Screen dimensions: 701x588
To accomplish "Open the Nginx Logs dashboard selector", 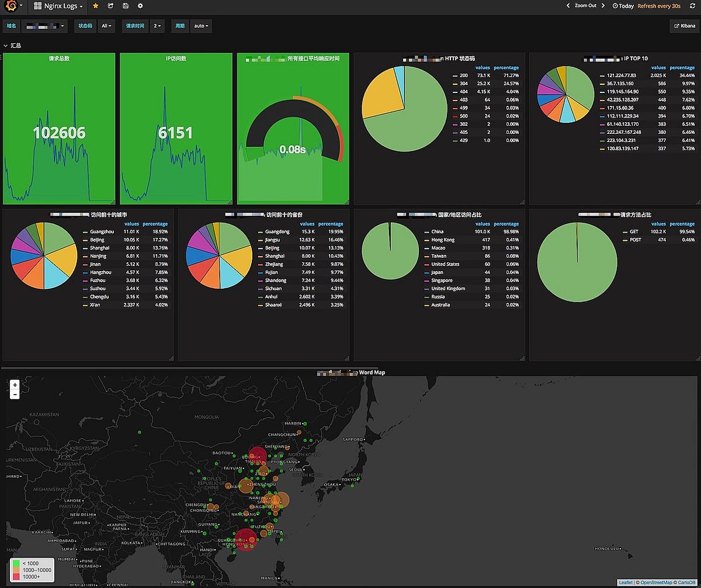I will [57, 6].
